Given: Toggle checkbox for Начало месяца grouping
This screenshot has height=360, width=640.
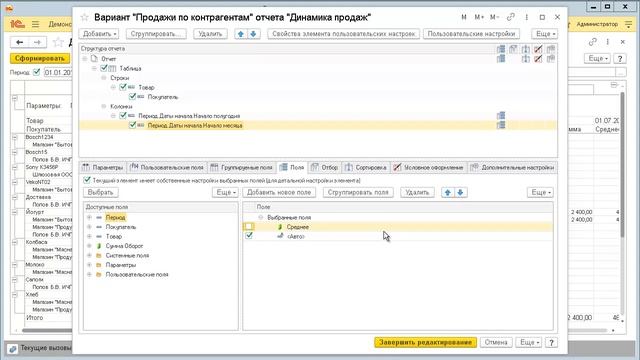Looking at the screenshot, I should pos(132,125).
